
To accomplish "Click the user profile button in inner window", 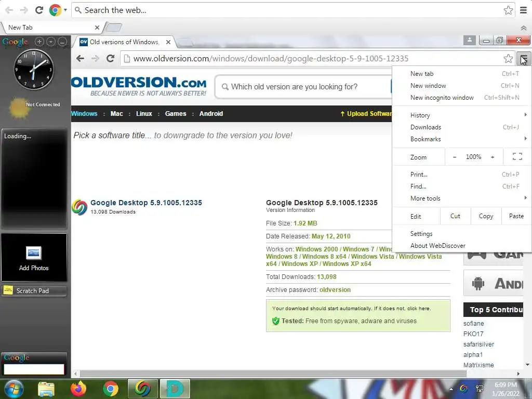I will click(x=470, y=40).
